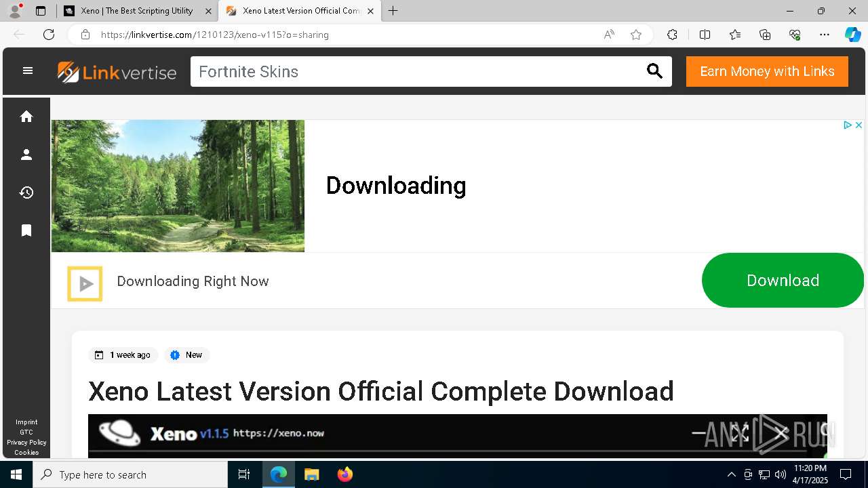Refresh the page
Viewport: 868px width, 488px height.
click(49, 35)
